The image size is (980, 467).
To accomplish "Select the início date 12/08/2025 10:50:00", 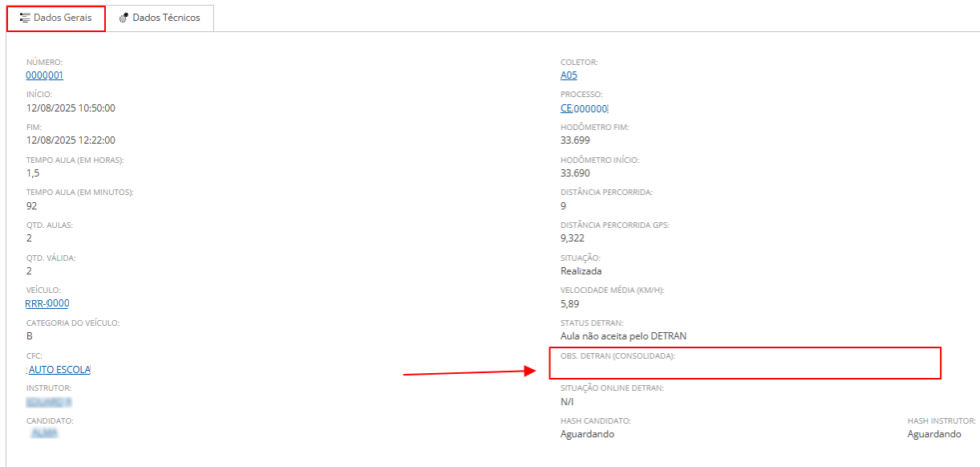I will (71, 108).
